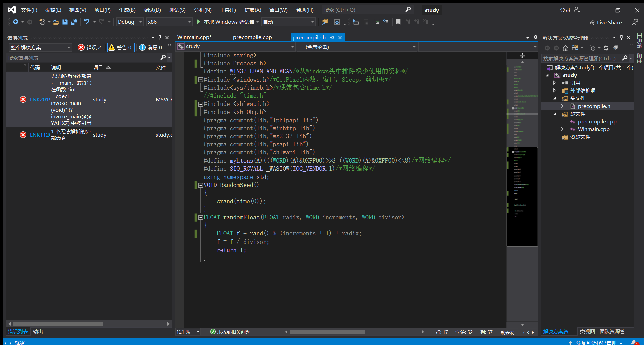Save the current file with save icon
This screenshot has height=345, width=644.
tap(65, 22)
